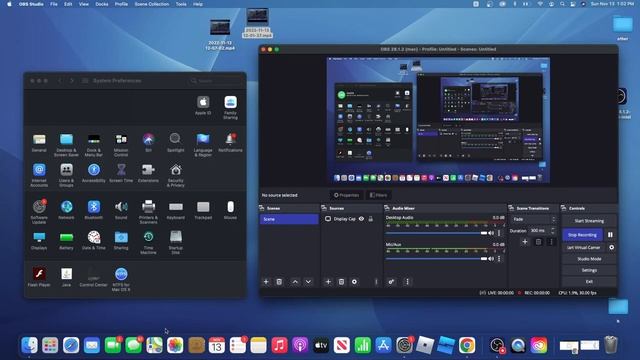Open the Scene Collection menu
Image resolution: width=640 pixels, height=360 pixels.
[x=151, y=4]
